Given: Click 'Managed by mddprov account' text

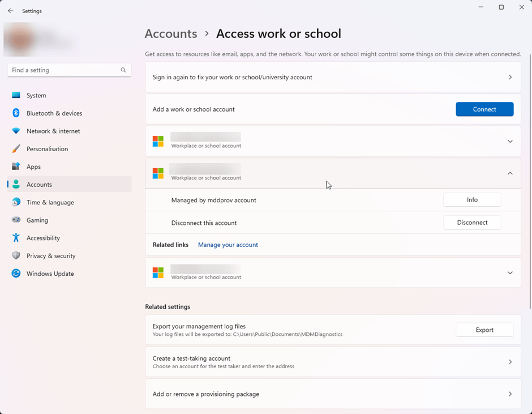Looking at the screenshot, I should point(214,200).
